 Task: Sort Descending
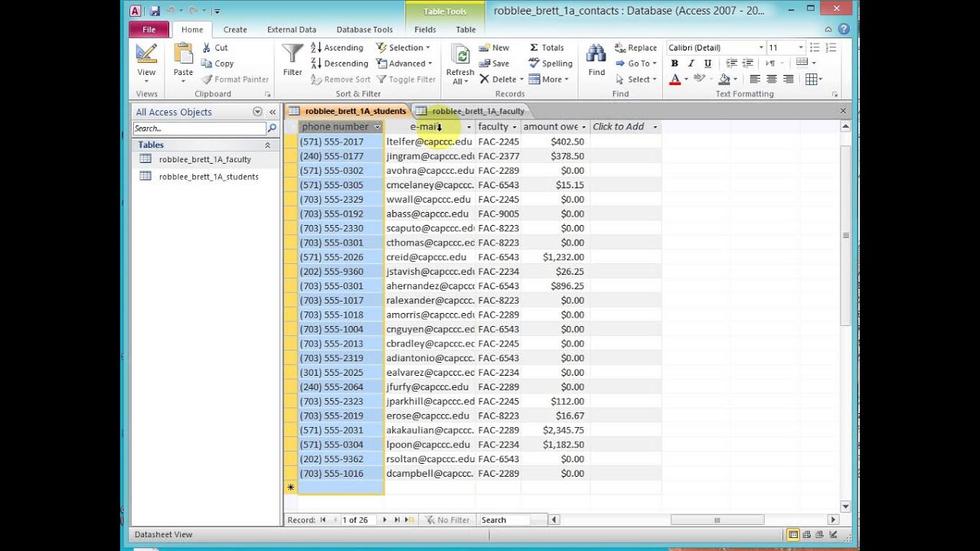point(339,64)
